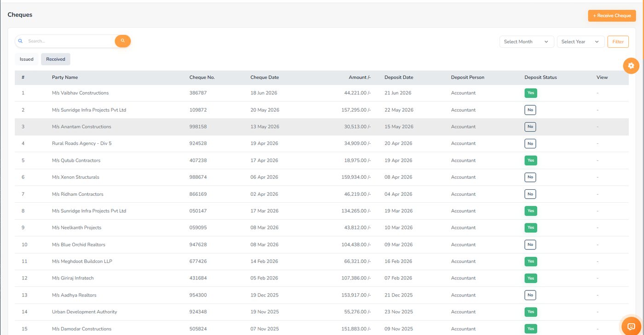
Task: Click cheque number 677426
Action: [x=198, y=261]
